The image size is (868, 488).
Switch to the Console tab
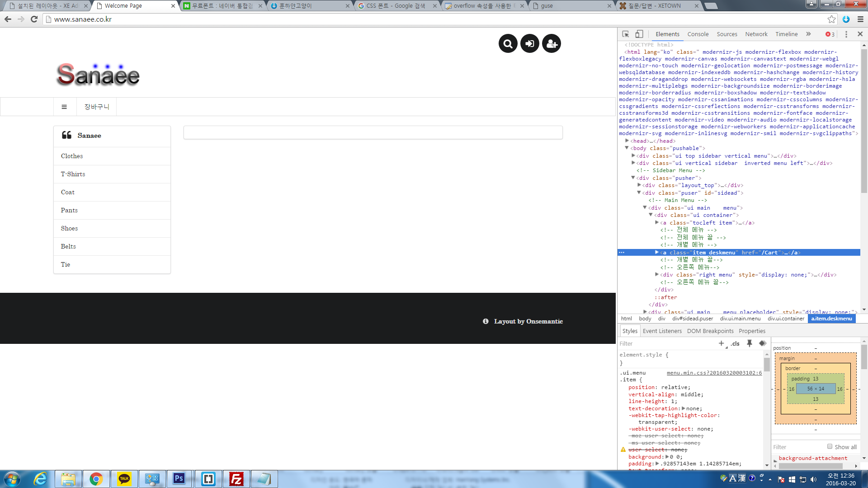pos(698,34)
